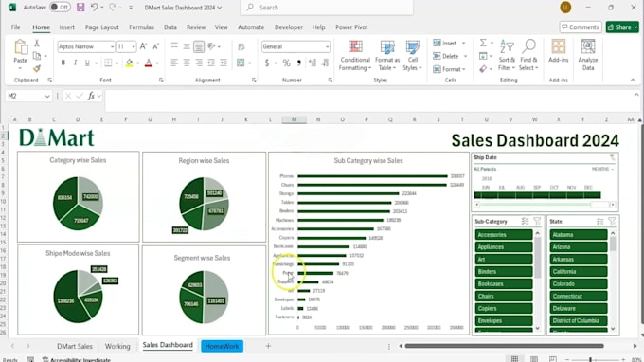Launch Analyze Data

pos(588,56)
